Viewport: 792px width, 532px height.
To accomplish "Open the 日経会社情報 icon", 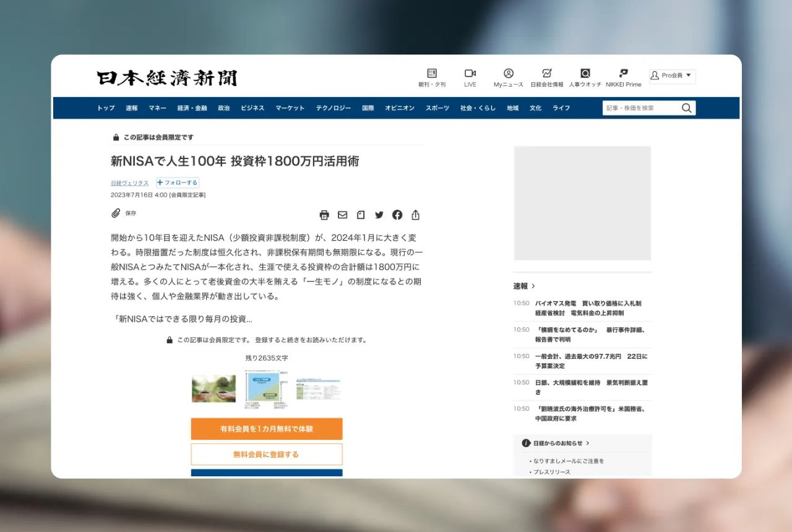I will (x=547, y=73).
